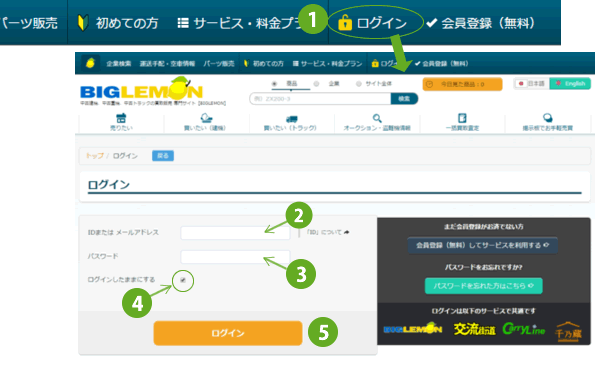Open the bulletin board chat icon
The image size is (600, 366).
[548, 118]
